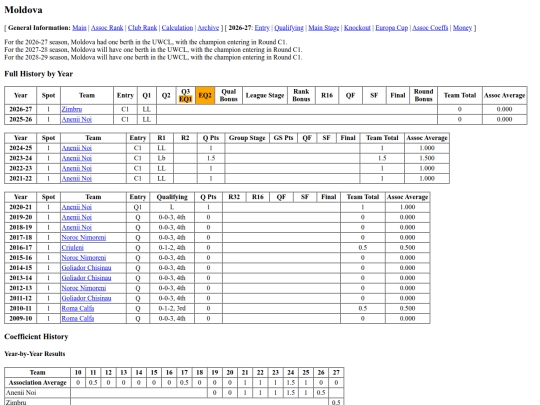Follow the Assoc Coeffs link
Screen dimensions: 540x405
[x=430, y=28]
